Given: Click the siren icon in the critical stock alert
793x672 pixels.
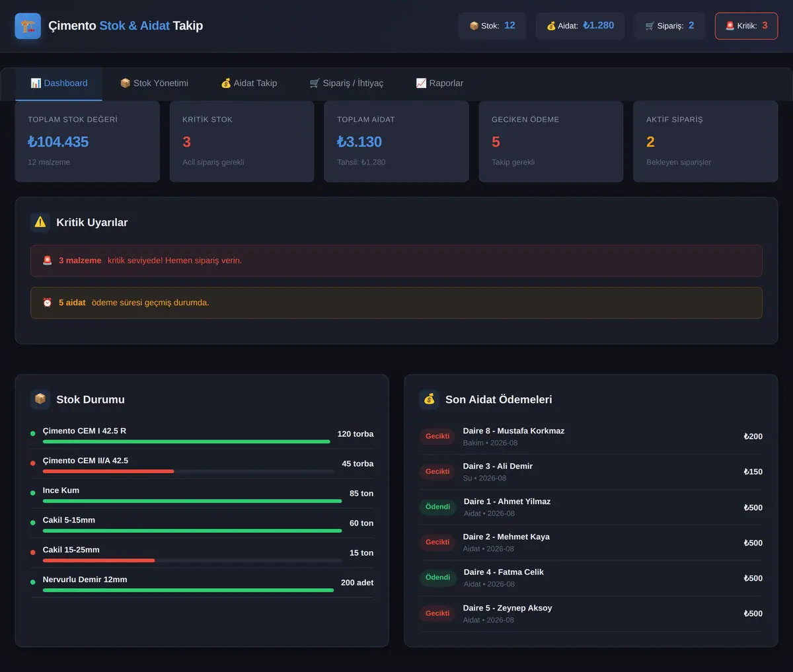Looking at the screenshot, I should 48,260.
